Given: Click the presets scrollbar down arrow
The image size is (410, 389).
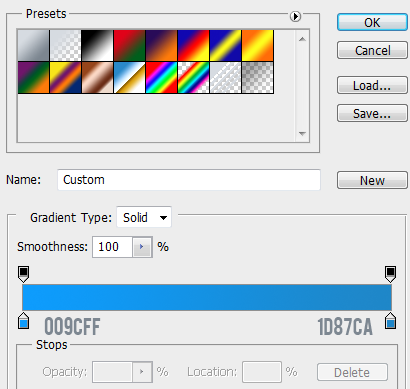Looking at the screenshot, I should [302, 134].
